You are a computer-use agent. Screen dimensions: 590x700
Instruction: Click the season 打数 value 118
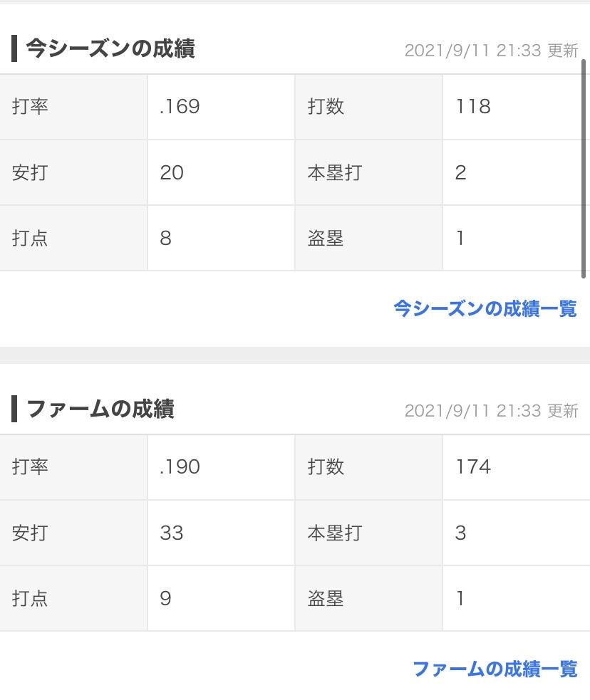[473, 107]
